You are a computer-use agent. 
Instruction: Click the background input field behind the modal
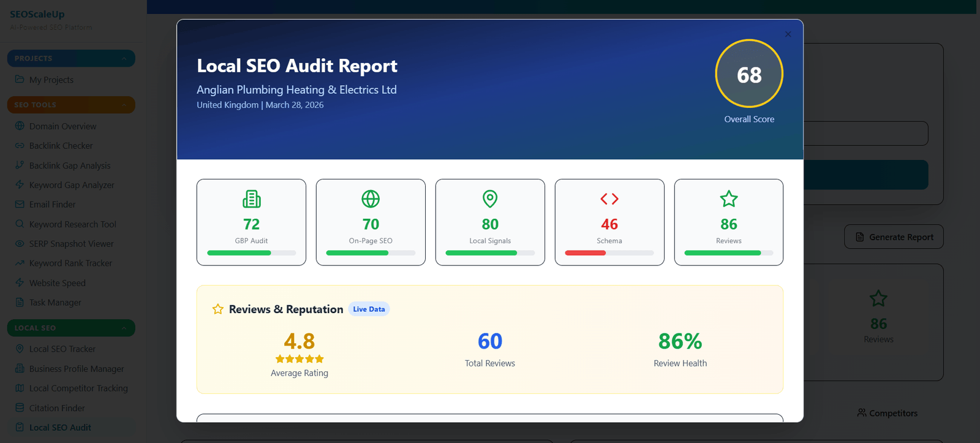(x=866, y=134)
